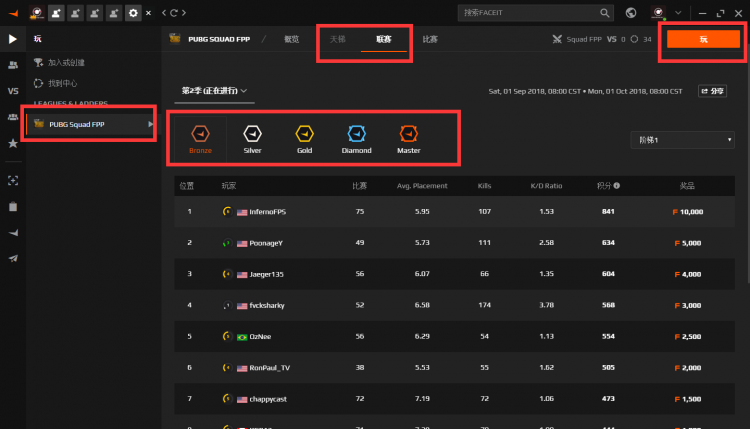Select 加入或创建 with trophy icon
This screenshot has height=429, width=750.
click(x=59, y=63)
